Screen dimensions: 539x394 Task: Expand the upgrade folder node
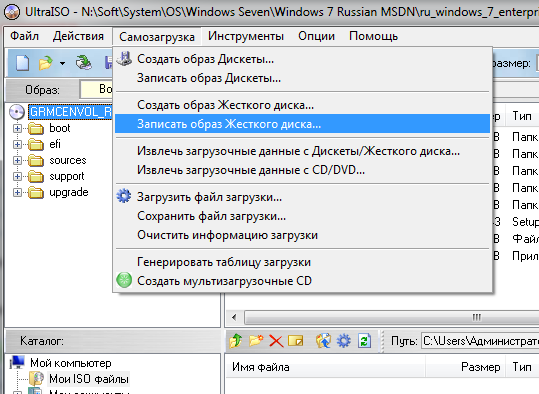(x=17, y=193)
